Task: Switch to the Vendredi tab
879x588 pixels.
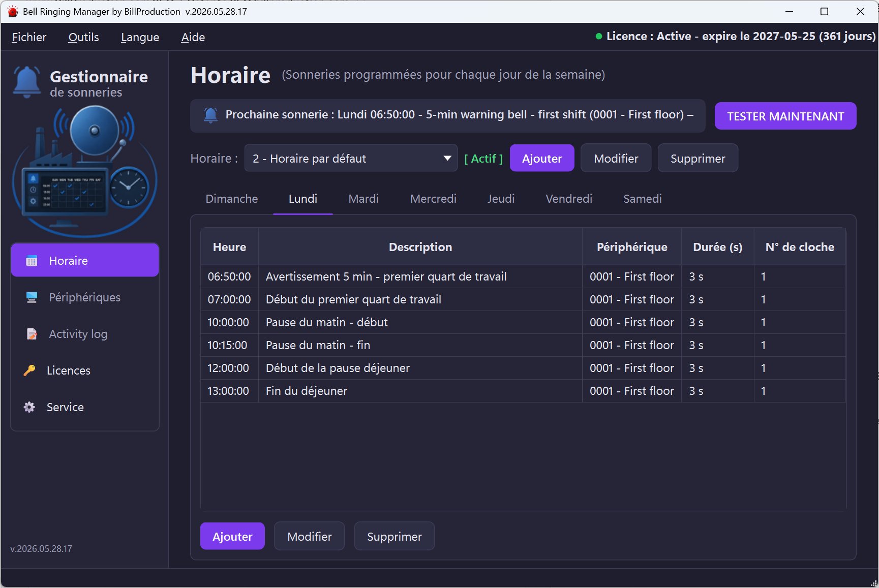Action: (569, 199)
